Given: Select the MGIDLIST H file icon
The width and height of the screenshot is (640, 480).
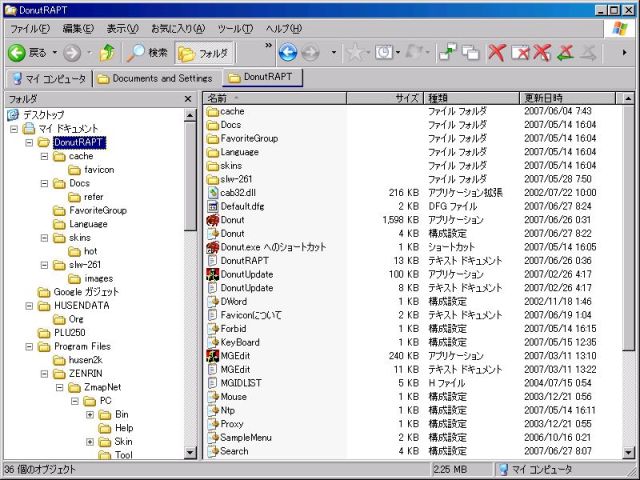Looking at the screenshot, I should pos(213,383).
